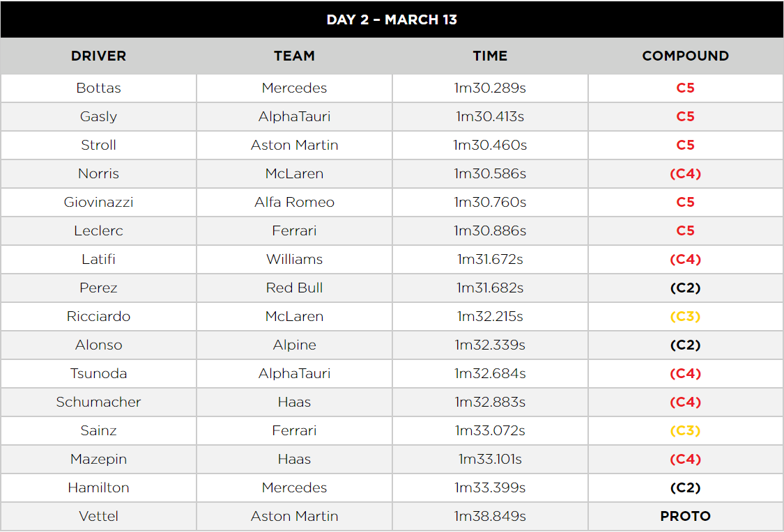This screenshot has height=532, width=784.
Task: Click Latifi's time 1m31.672s
Action: pyautogui.click(x=490, y=259)
